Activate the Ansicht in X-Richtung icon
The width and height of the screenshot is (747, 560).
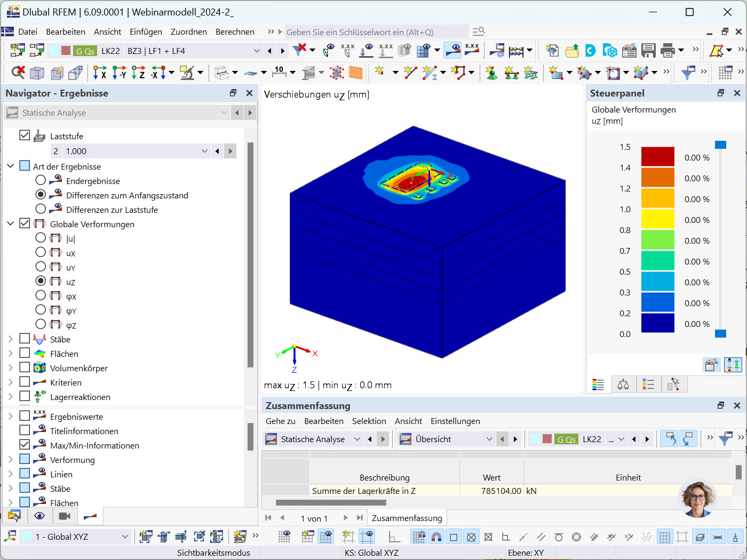pyautogui.click(x=99, y=72)
